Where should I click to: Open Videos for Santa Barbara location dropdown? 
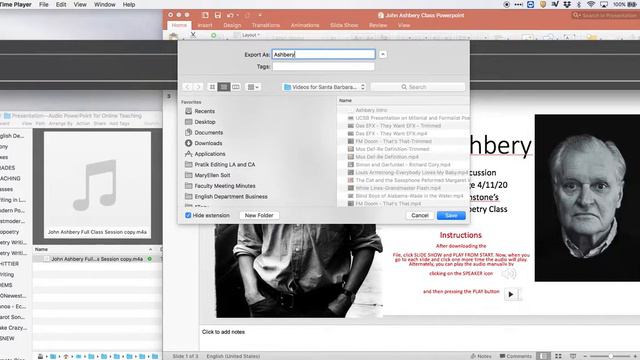[324, 87]
